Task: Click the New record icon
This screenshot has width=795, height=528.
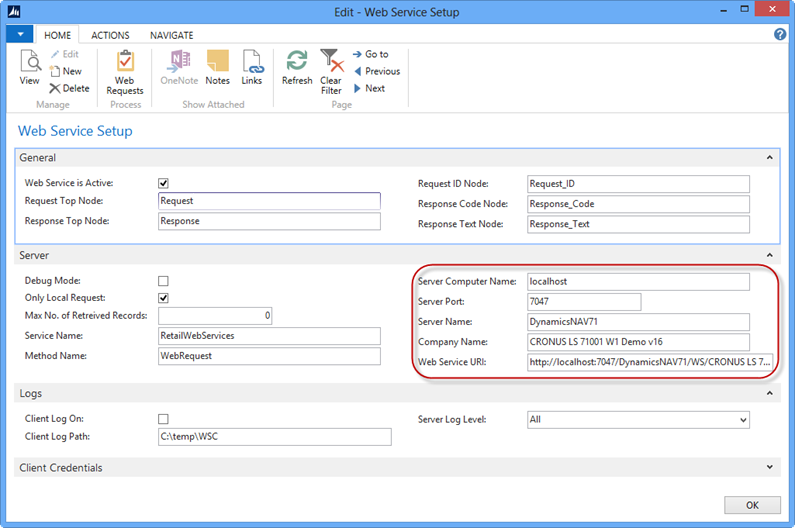Action: point(65,71)
